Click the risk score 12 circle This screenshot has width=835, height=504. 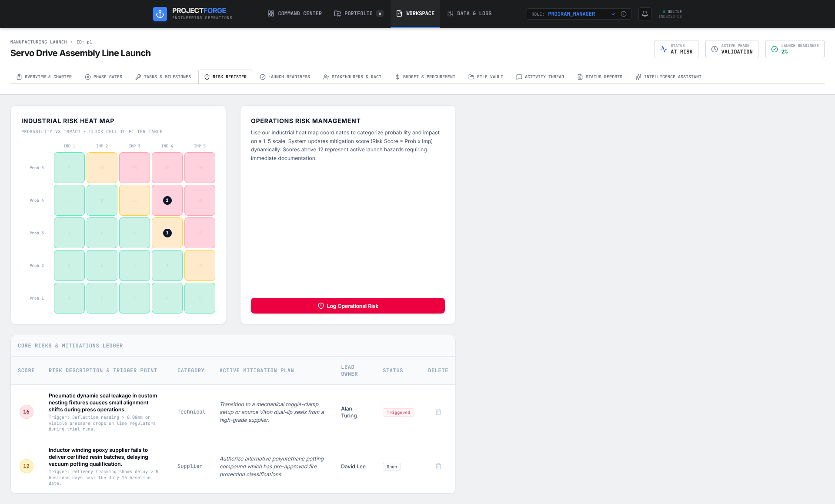[27, 466]
